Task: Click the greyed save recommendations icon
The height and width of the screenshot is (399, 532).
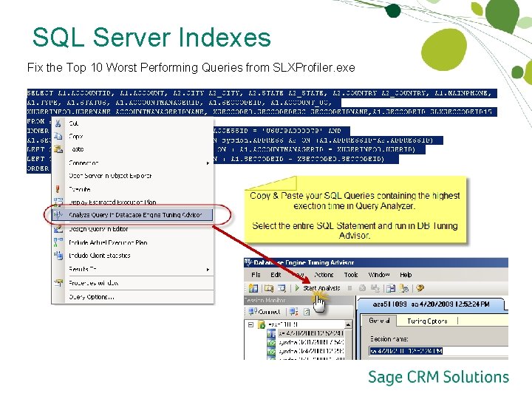Action: point(375,288)
